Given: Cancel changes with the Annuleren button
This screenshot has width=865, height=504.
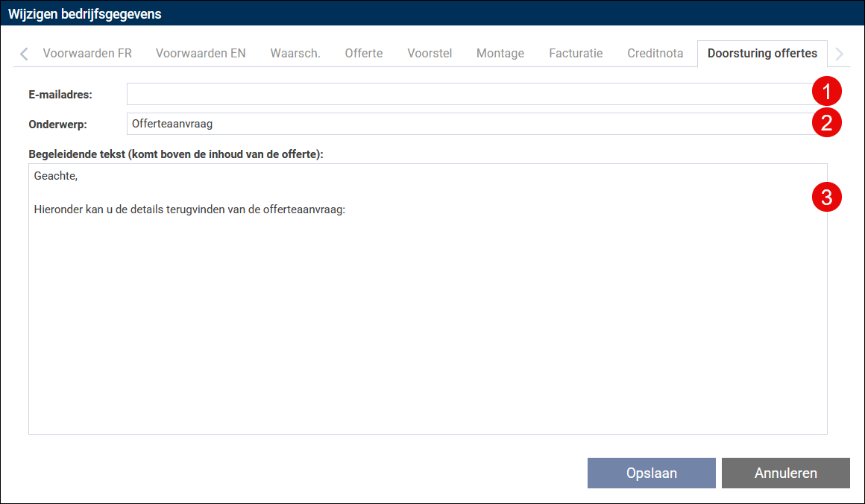Looking at the screenshot, I should [x=785, y=473].
